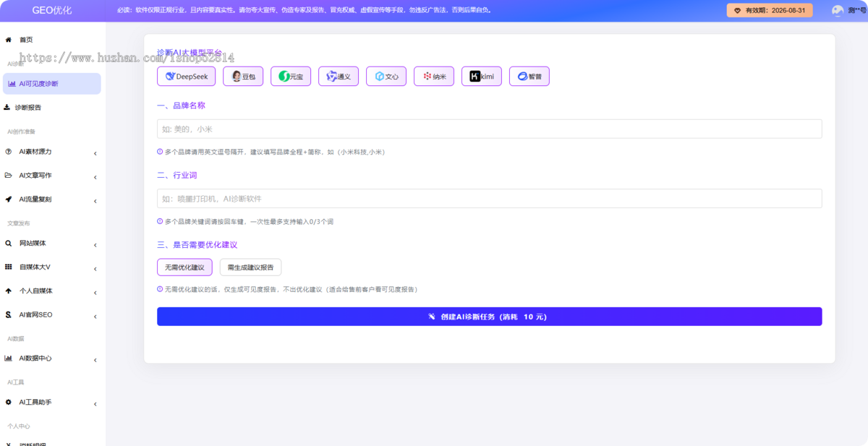Expand AI官网SEO with its chevron
868x446 pixels.
click(95, 316)
